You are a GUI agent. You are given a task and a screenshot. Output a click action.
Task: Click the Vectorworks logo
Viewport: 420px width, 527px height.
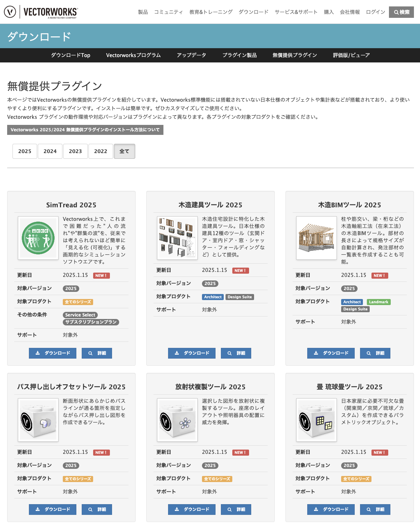coord(41,12)
